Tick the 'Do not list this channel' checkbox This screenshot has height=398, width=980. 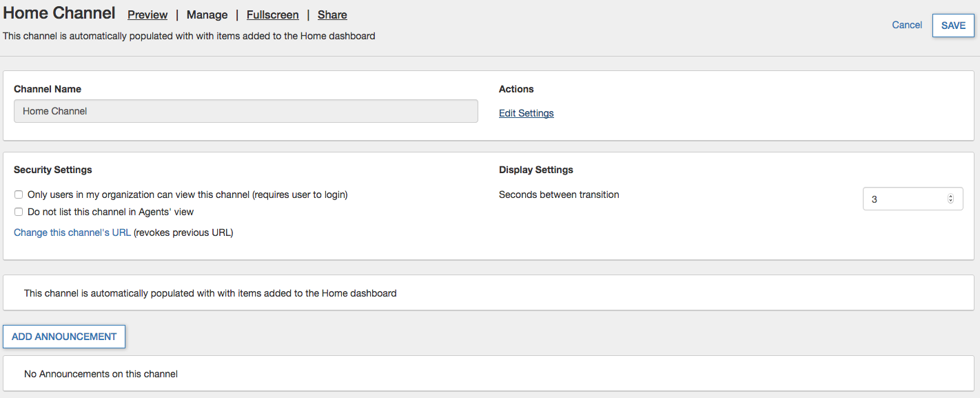19,212
